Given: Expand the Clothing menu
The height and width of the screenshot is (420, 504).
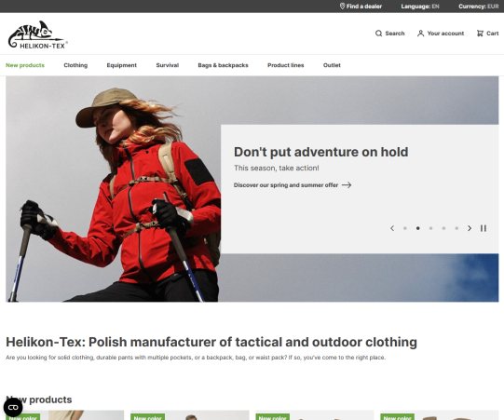Looking at the screenshot, I should (75, 65).
